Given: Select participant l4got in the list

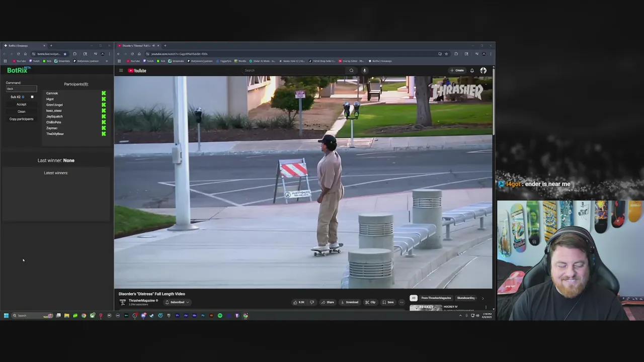Looking at the screenshot, I should click(x=50, y=99).
